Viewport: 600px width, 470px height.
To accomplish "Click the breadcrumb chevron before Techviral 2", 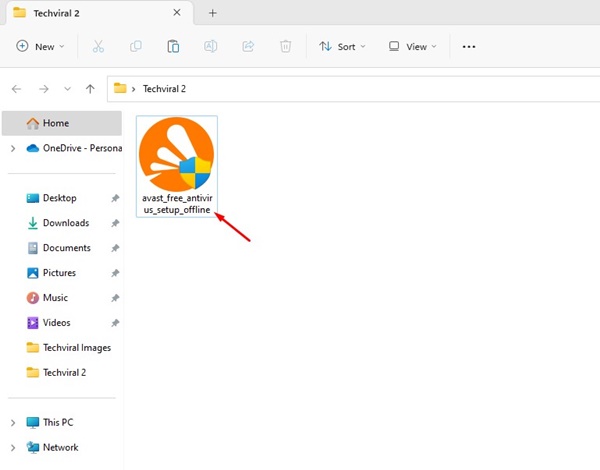I will [x=134, y=89].
